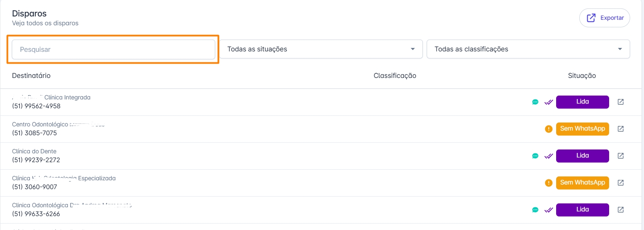Click double-check icon for (51) 99562-4958 row
Viewport: 644px width, 230px height.
click(x=548, y=102)
